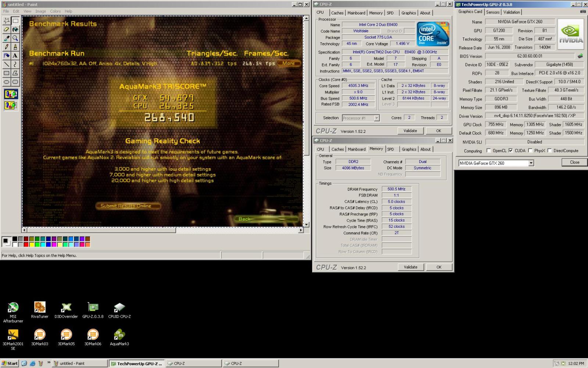Select the Line tool in Paint
The image size is (588, 368).
pyautogui.click(x=7, y=64)
